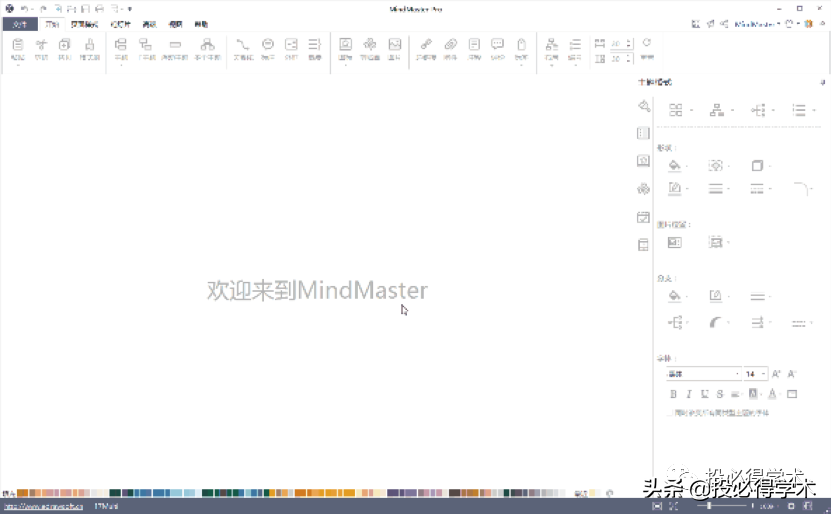Add an attachment with the paperclip icon
This screenshot has height=514, width=831.
click(x=450, y=46)
